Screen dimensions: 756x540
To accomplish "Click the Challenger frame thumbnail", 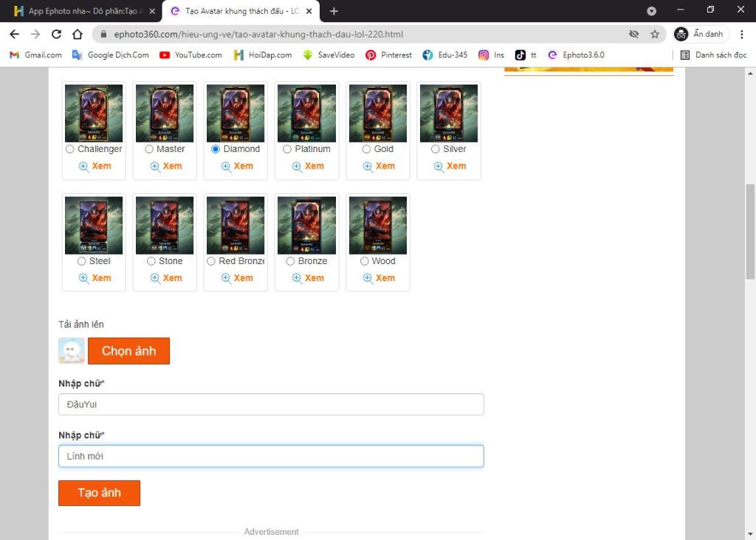I will [94, 113].
